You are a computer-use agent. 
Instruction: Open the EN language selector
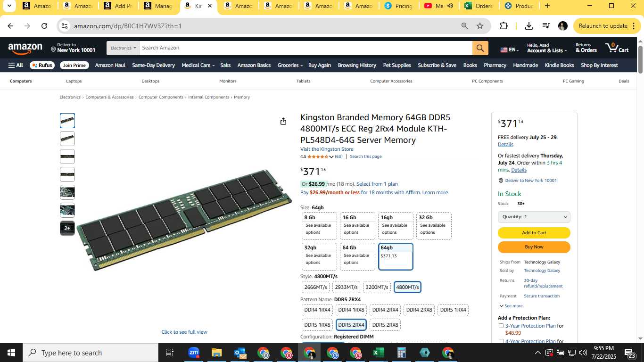(x=509, y=49)
